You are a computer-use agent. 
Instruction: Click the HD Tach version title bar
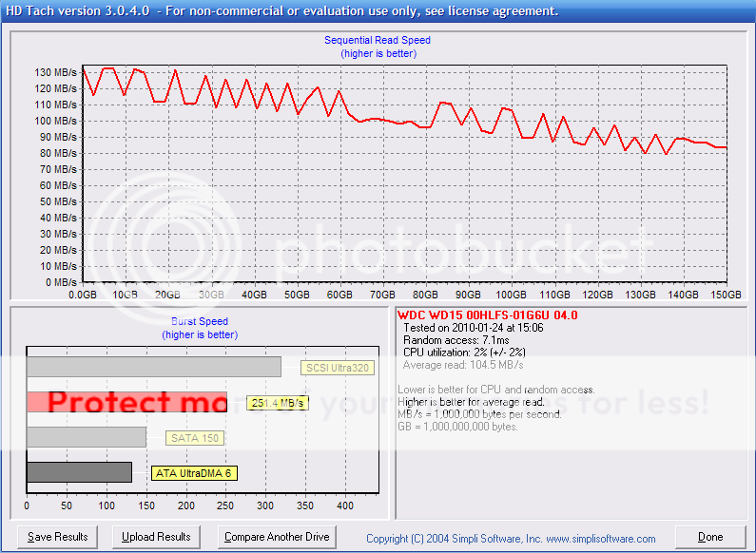tap(378, 11)
